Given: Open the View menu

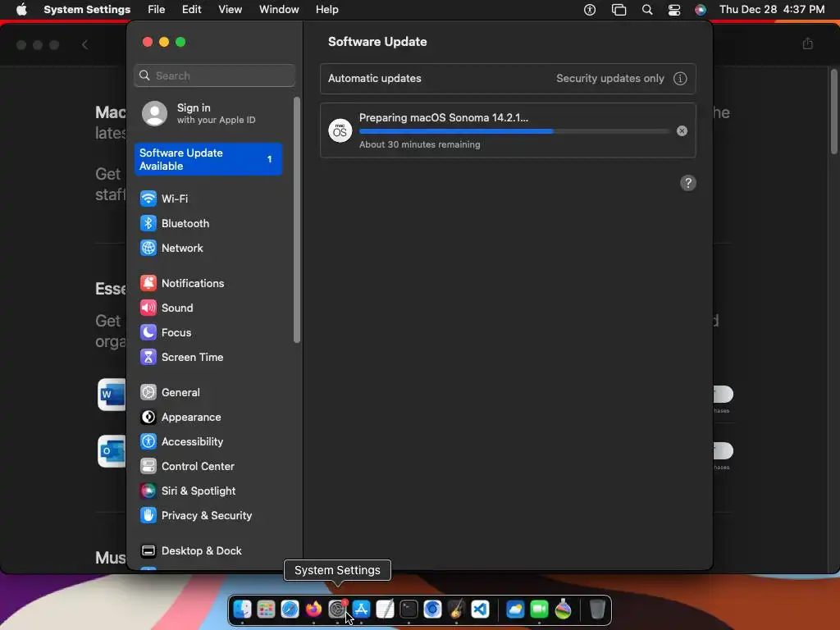Looking at the screenshot, I should click(x=231, y=10).
